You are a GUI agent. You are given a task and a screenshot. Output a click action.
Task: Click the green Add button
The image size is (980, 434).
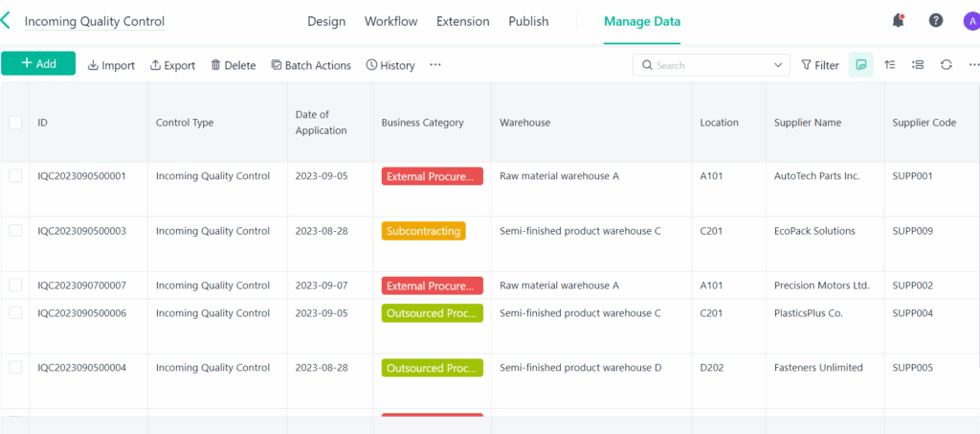tap(38, 64)
